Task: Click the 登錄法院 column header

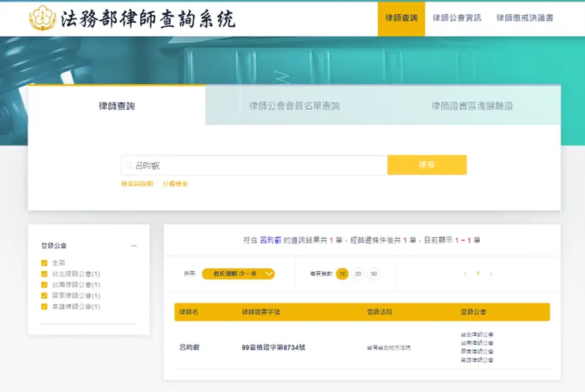Action: [379, 312]
